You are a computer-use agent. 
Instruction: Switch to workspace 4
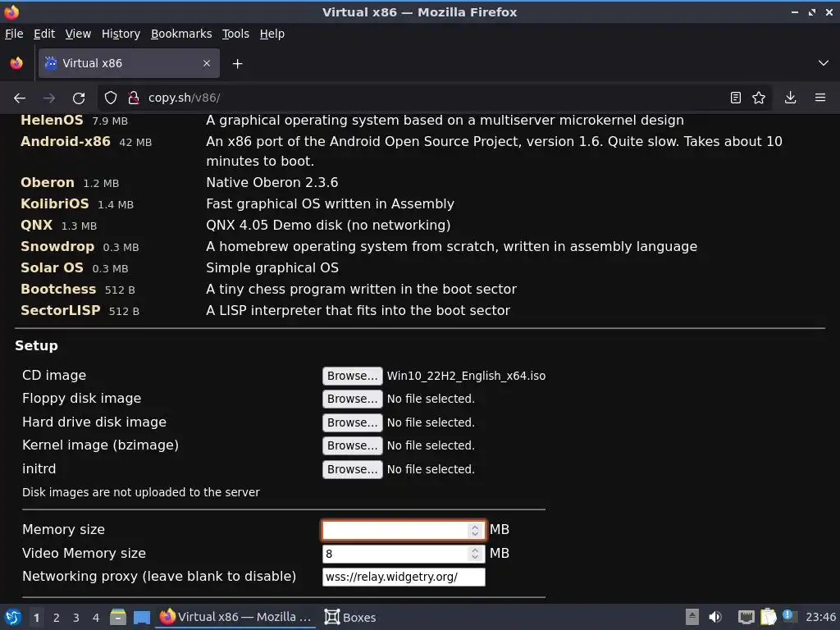pyautogui.click(x=96, y=618)
